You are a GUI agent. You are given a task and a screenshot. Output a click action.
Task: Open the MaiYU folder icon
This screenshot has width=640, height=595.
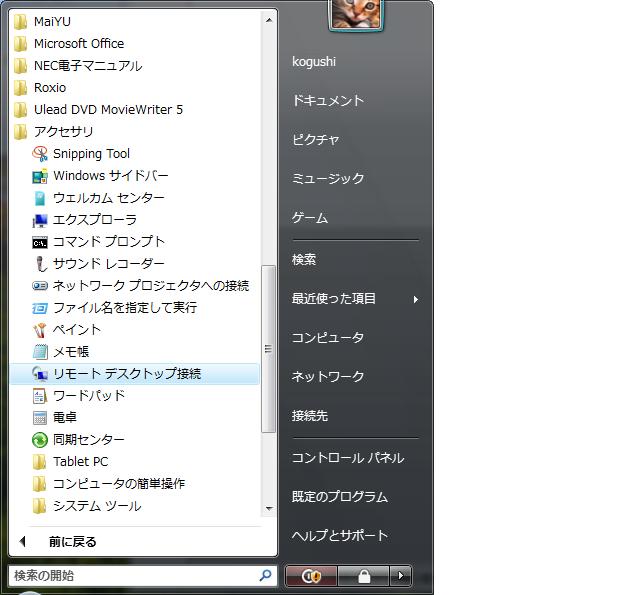pyautogui.click(x=20, y=22)
